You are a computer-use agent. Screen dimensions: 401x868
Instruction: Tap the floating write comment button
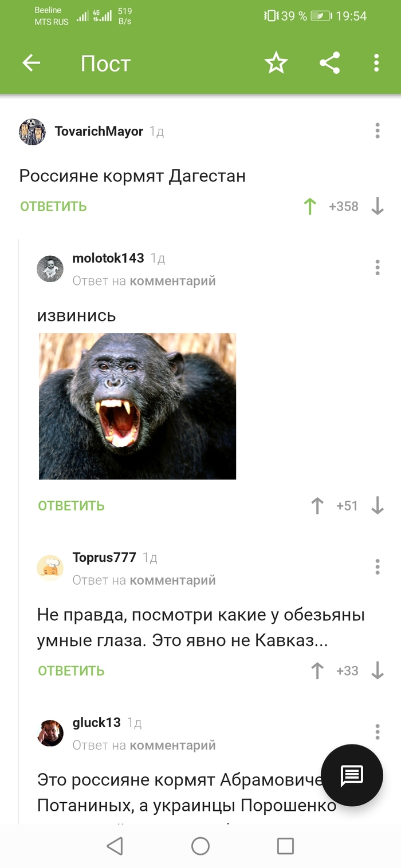[x=352, y=775]
